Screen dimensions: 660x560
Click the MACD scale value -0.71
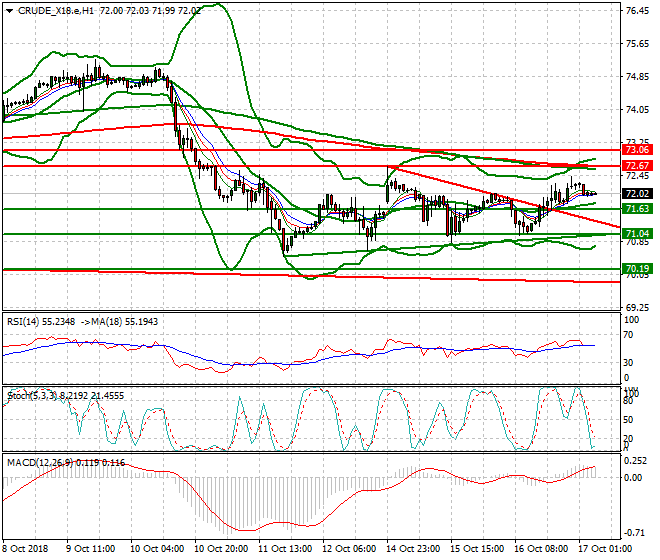[x=635, y=533]
